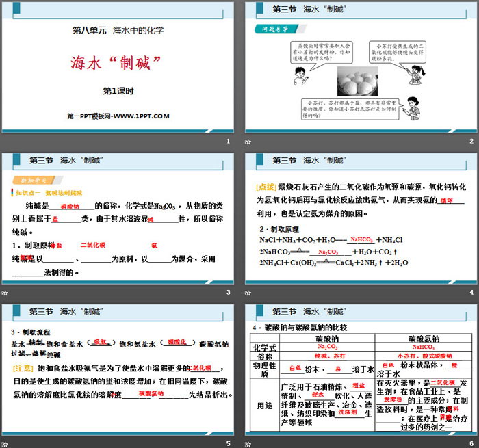
Task: Click the transition star icon under slide 3
Action: tap(4, 293)
